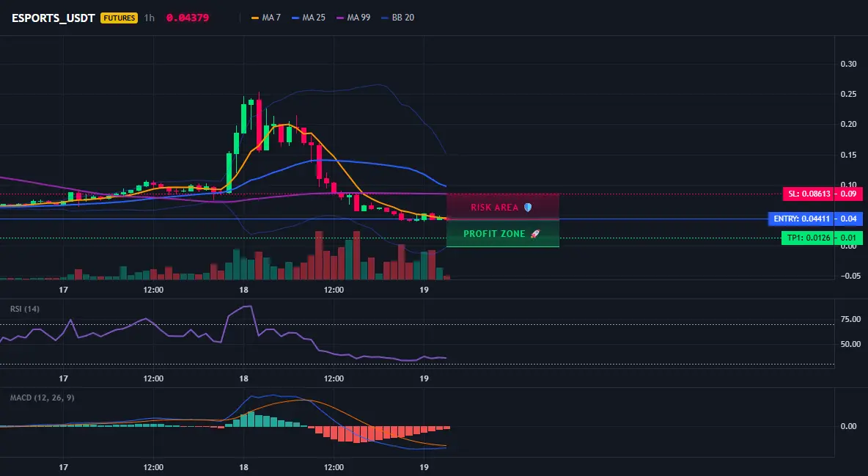Click the current price 0.04379
The image size is (868, 476).
coord(188,18)
